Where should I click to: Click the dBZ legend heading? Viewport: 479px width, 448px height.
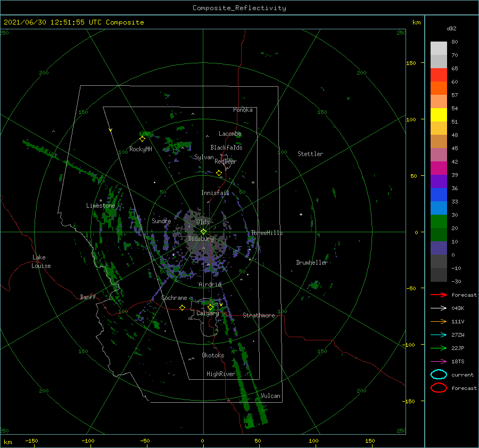[451, 28]
